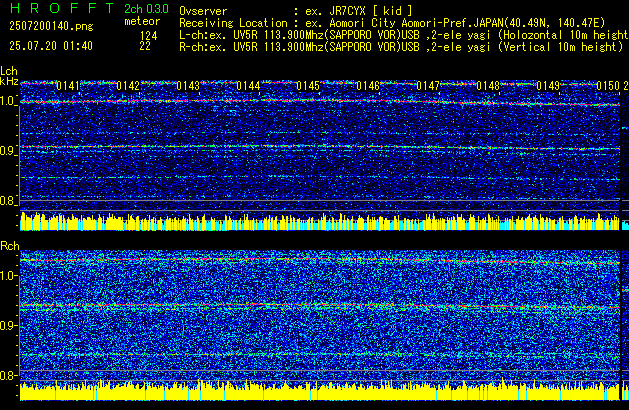The width and height of the screenshot is (629, 410).
Task: Click the kHz axis unit label
Action: (x=9, y=81)
